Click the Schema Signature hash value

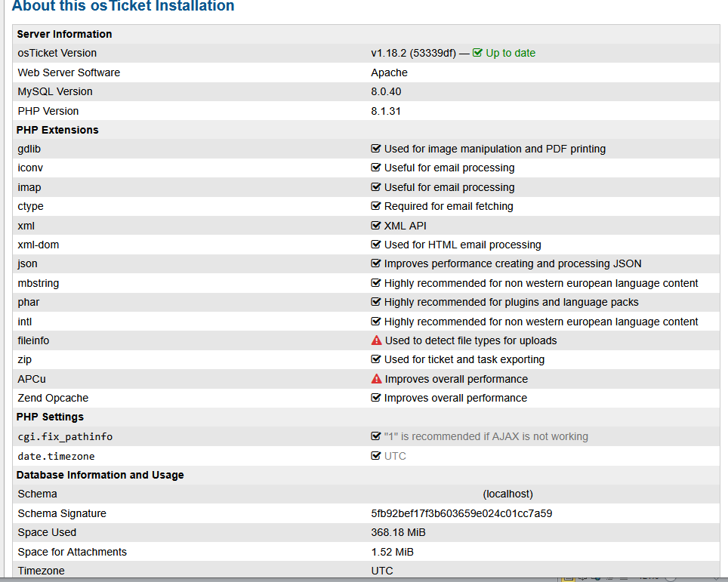point(461,513)
